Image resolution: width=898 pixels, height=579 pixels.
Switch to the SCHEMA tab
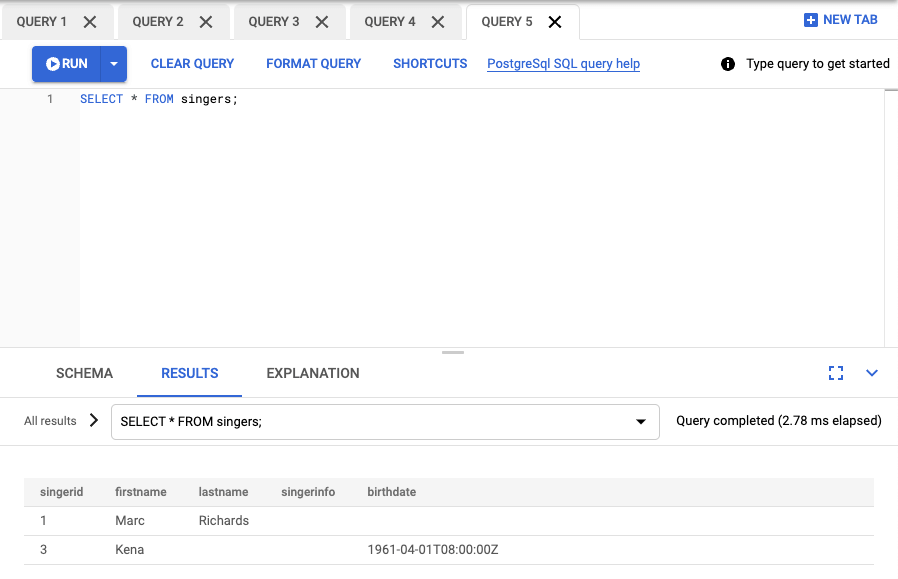click(84, 372)
